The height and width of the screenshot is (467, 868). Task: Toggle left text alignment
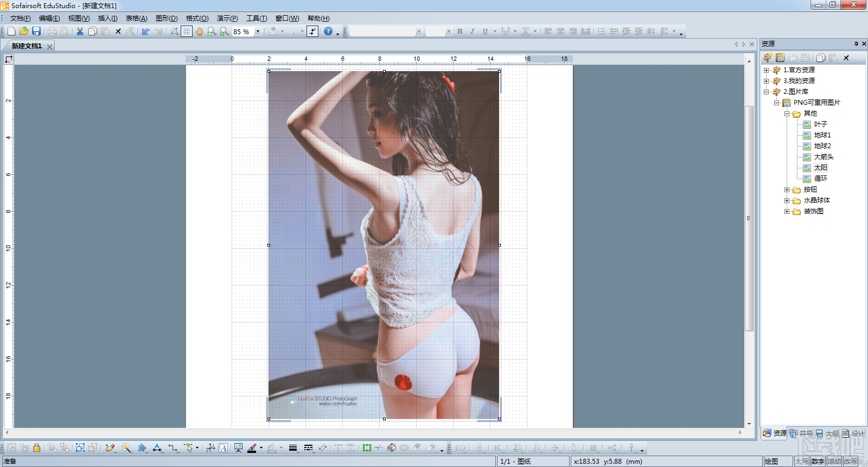(548, 31)
